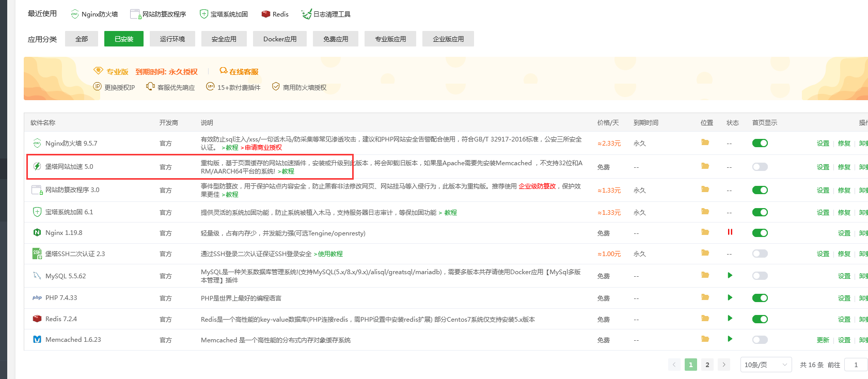868x379 pixels.
Task: Open 网站防篡改程序 recent shortcut
Action: point(158,14)
